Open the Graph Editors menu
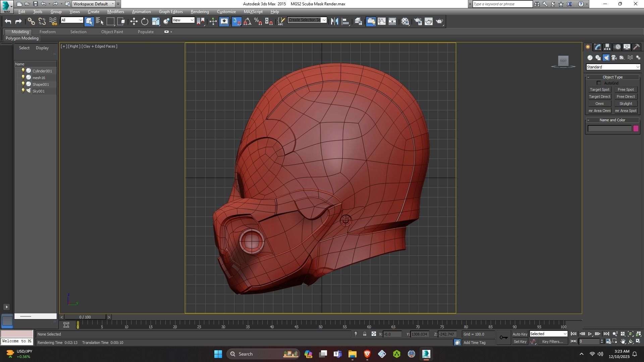The height and width of the screenshot is (362, 644). [x=171, y=12]
